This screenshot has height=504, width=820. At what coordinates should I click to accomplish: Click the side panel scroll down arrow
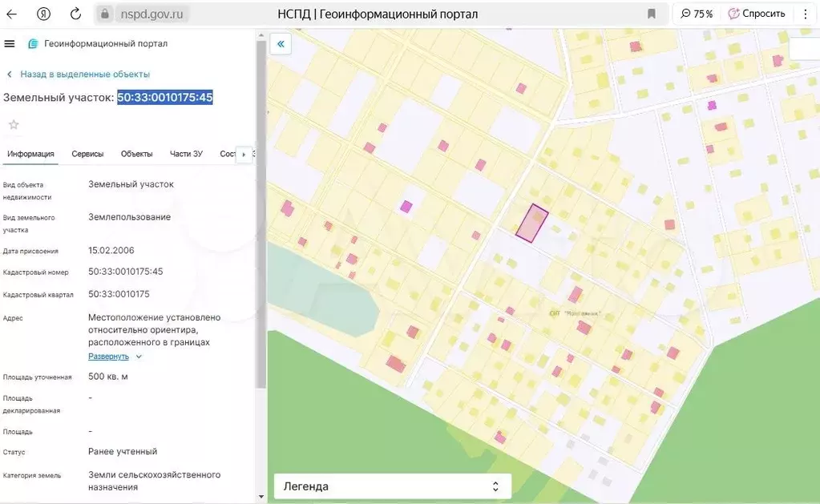tap(261, 497)
